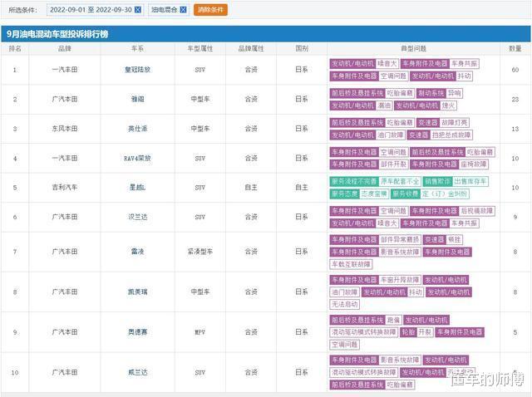
Task: Open the 奥德赛 series link
Action: (137, 332)
